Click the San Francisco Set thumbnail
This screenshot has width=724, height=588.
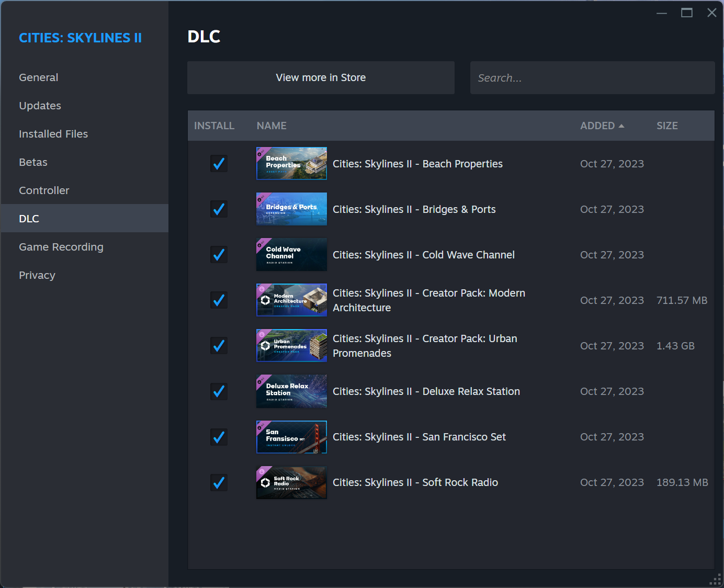click(x=291, y=437)
